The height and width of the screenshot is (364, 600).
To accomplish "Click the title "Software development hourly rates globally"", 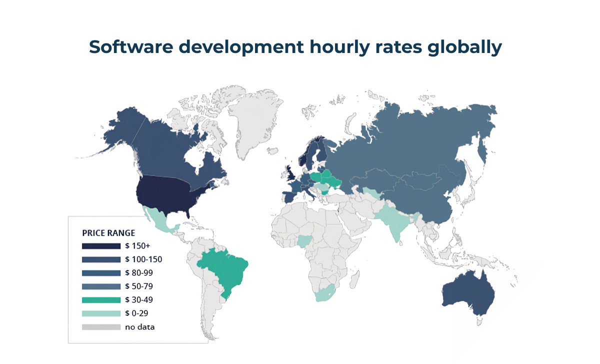I will pyautogui.click(x=295, y=47).
